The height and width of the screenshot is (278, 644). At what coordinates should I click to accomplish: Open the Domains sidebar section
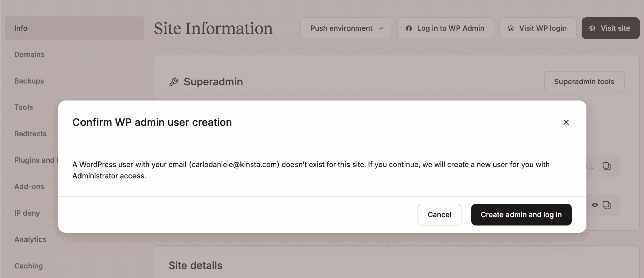29,54
